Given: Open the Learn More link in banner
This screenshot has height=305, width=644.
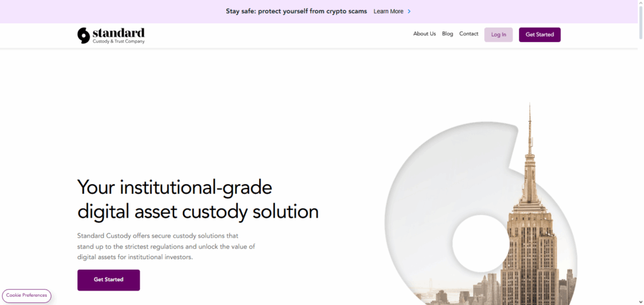Looking at the screenshot, I should pos(388,11).
